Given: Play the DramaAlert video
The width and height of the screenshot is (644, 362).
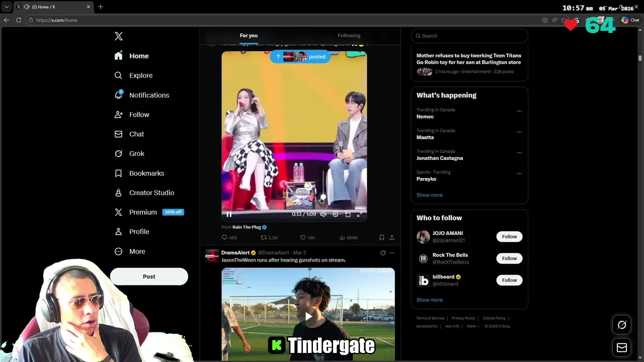Looking at the screenshot, I should pos(308,316).
